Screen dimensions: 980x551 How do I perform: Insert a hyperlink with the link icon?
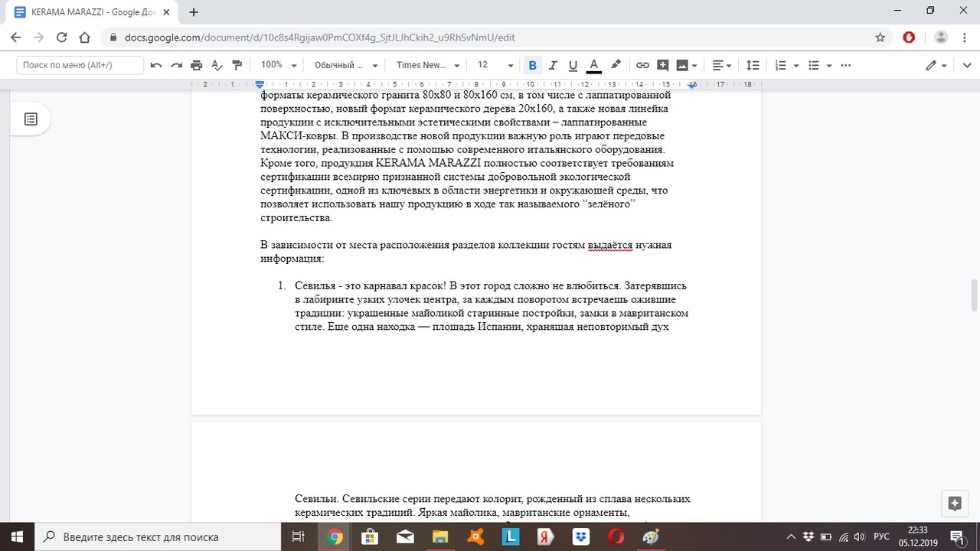[x=643, y=66]
